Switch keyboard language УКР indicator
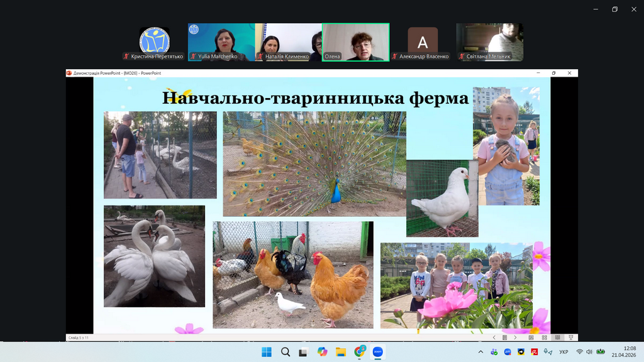This screenshot has width=644, height=362. coord(564,352)
